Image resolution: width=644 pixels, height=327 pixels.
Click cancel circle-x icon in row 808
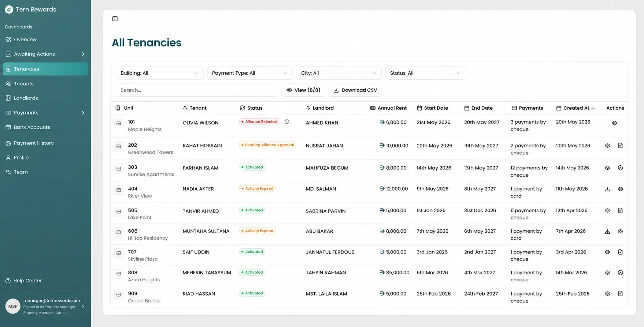620,273
